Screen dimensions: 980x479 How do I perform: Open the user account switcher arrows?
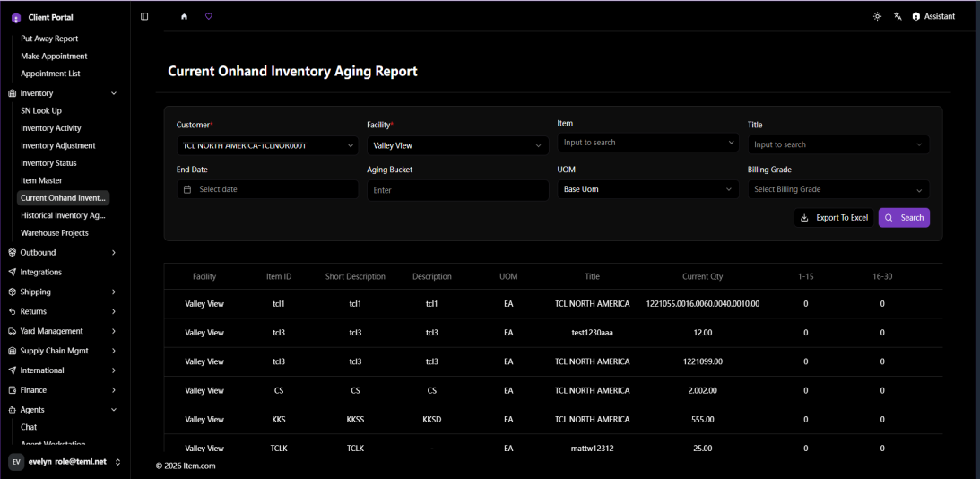tap(117, 461)
